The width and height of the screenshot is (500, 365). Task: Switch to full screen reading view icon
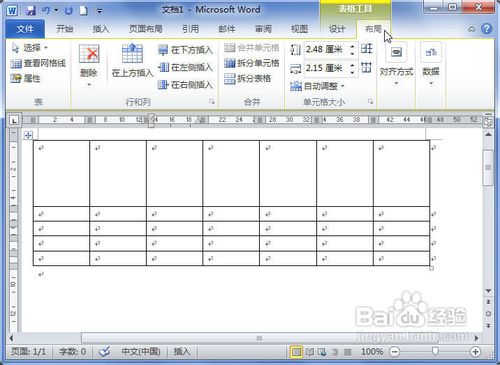[310, 352]
